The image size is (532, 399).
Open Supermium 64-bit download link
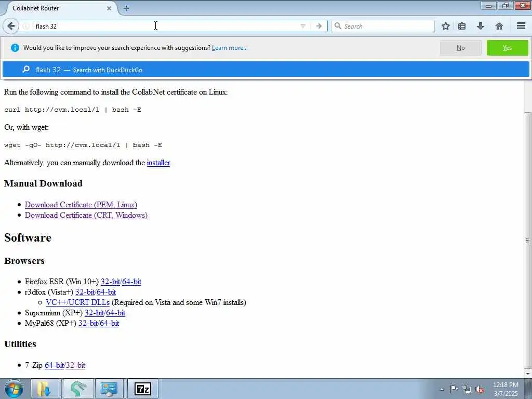(x=116, y=313)
